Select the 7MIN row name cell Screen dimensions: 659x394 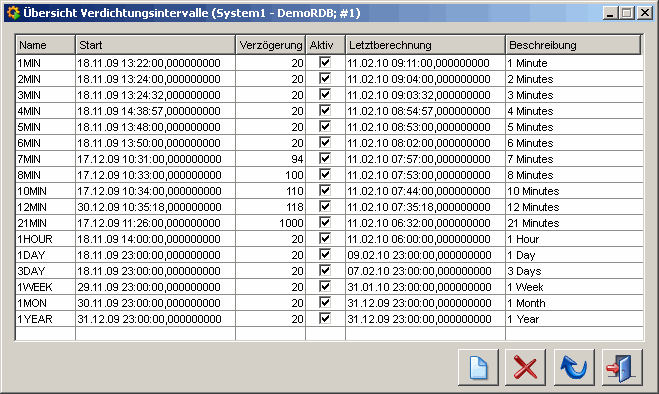tap(45, 159)
